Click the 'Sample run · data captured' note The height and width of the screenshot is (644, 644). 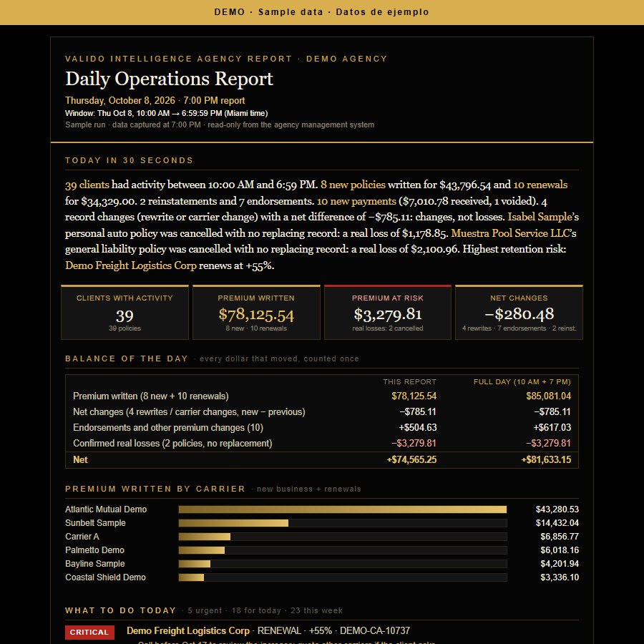pyautogui.click(x=220, y=125)
